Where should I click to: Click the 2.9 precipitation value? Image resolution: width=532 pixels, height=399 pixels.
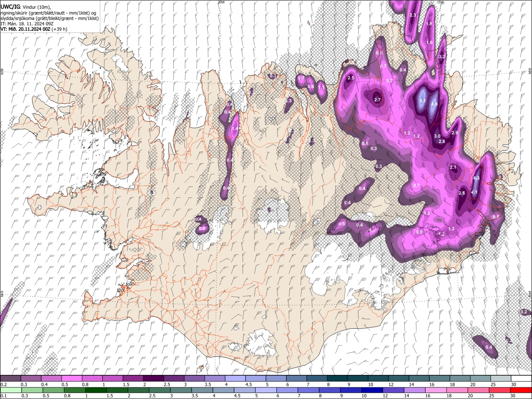pos(455,133)
